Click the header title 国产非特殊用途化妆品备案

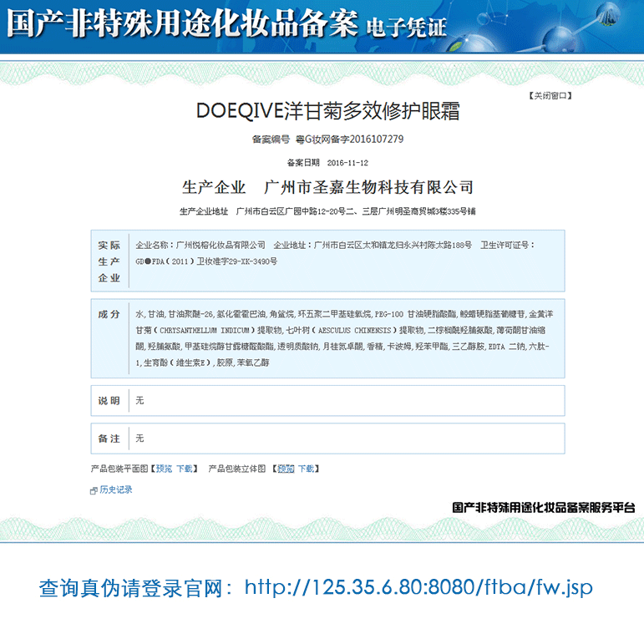(182, 24)
